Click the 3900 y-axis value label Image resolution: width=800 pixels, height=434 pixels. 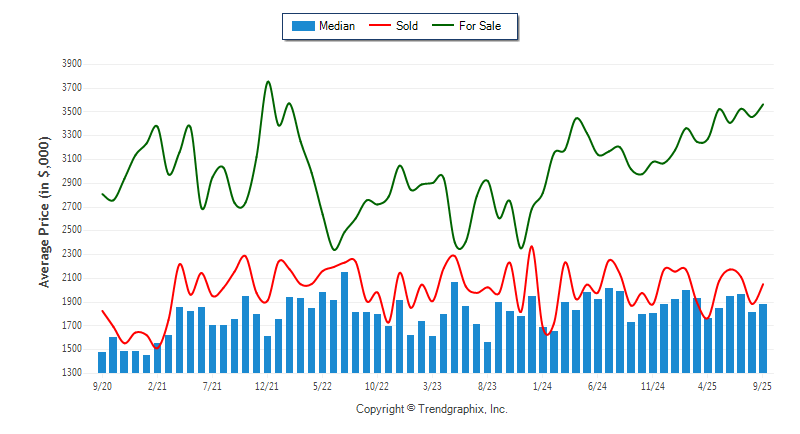(x=71, y=63)
